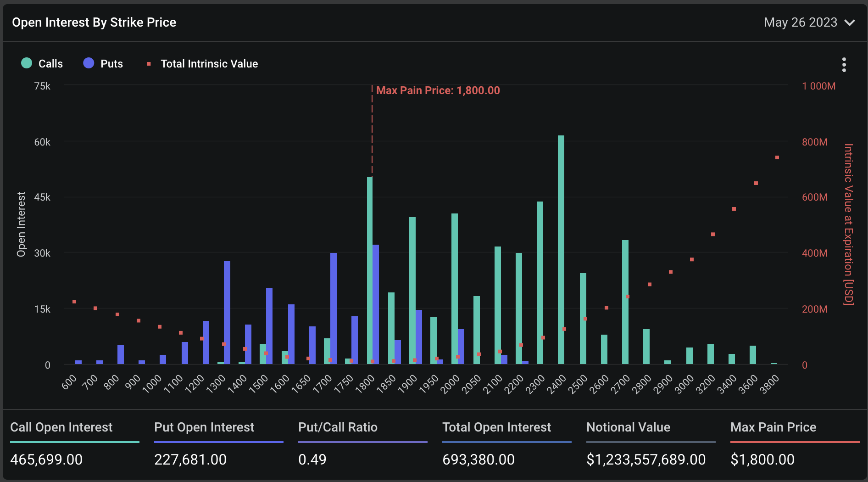Click the 227,681.00 put open interest value
This screenshot has width=868, height=482.
click(190, 460)
